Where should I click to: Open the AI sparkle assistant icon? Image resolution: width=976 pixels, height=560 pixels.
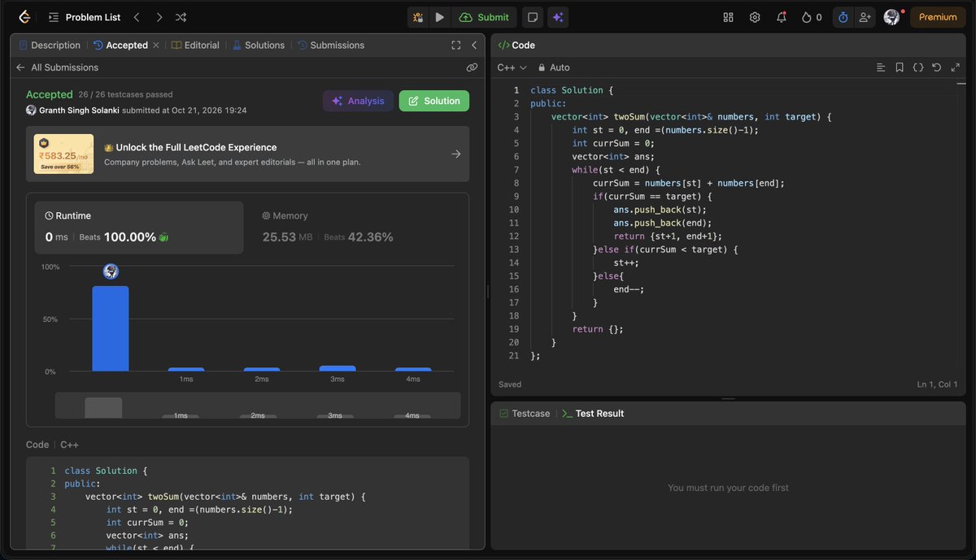pos(558,17)
